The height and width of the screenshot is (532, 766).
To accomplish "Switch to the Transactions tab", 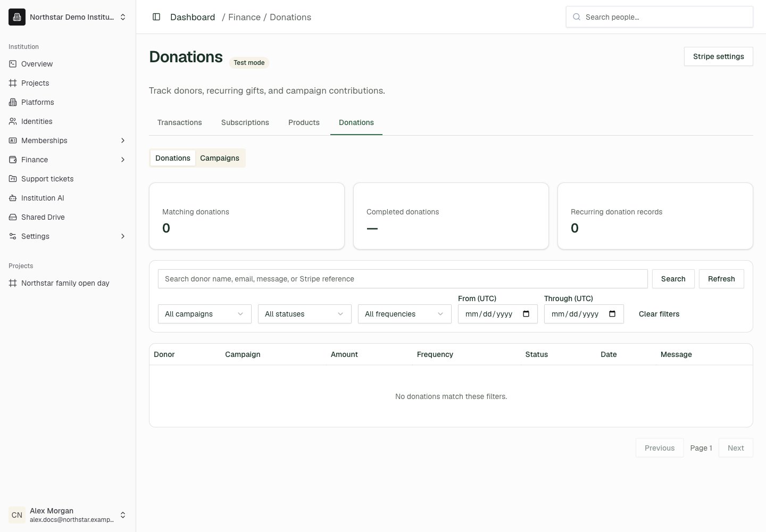I will (x=180, y=122).
